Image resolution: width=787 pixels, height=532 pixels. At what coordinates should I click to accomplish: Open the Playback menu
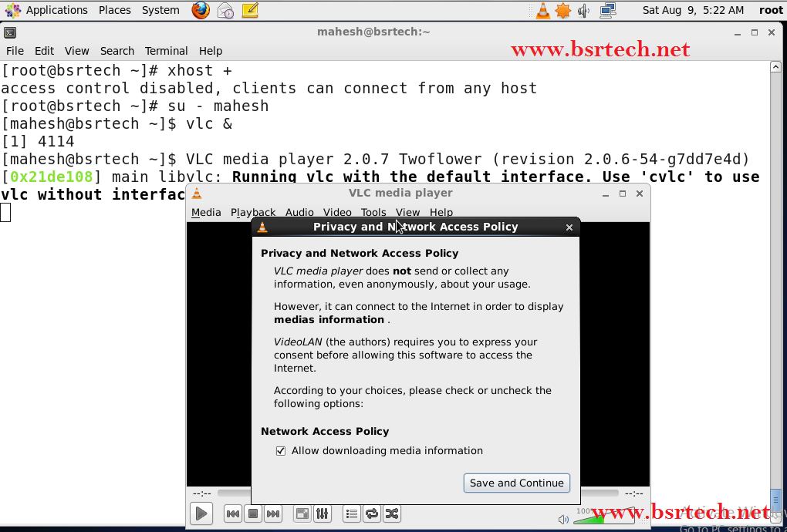tap(252, 212)
